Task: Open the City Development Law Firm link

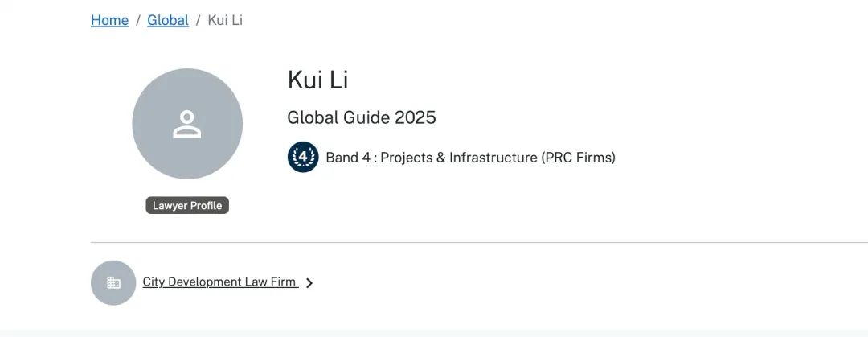Action: [x=219, y=282]
